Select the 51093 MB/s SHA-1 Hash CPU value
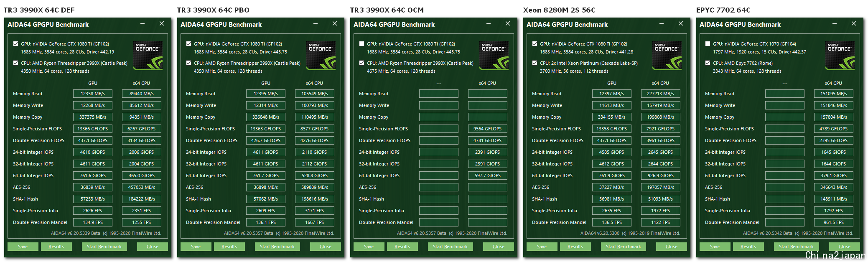Viewport: 868px width, 262px height. [x=661, y=199]
